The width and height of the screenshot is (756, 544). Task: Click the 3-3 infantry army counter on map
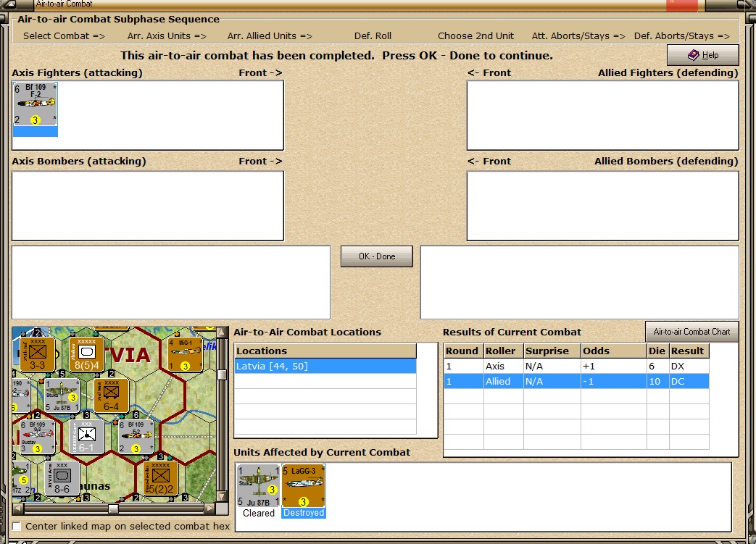pyautogui.click(x=37, y=354)
